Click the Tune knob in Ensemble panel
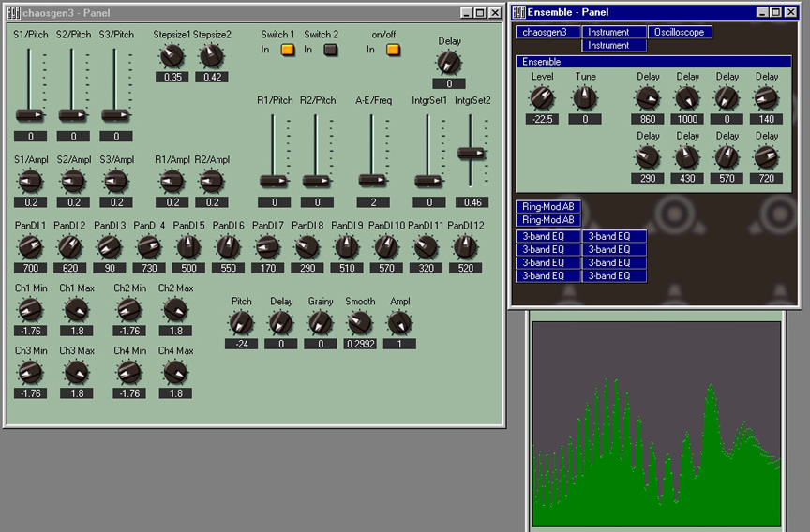 [x=585, y=98]
